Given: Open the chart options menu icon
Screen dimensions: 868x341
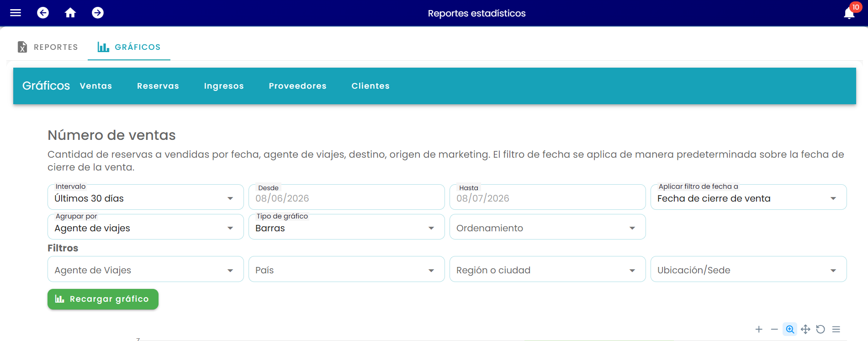Looking at the screenshot, I should (836, 329).
